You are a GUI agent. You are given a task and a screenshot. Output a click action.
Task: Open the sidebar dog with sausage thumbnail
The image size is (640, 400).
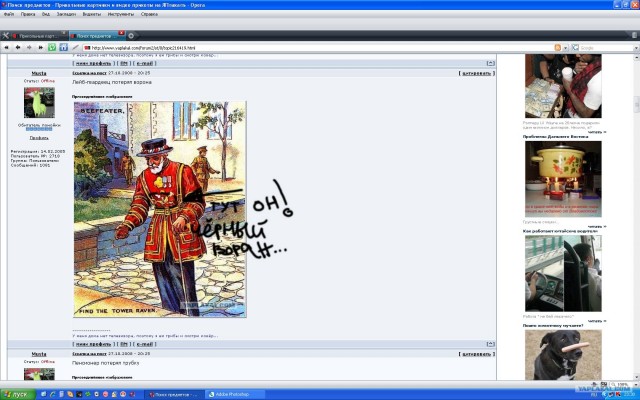click(x=563, y=355)
